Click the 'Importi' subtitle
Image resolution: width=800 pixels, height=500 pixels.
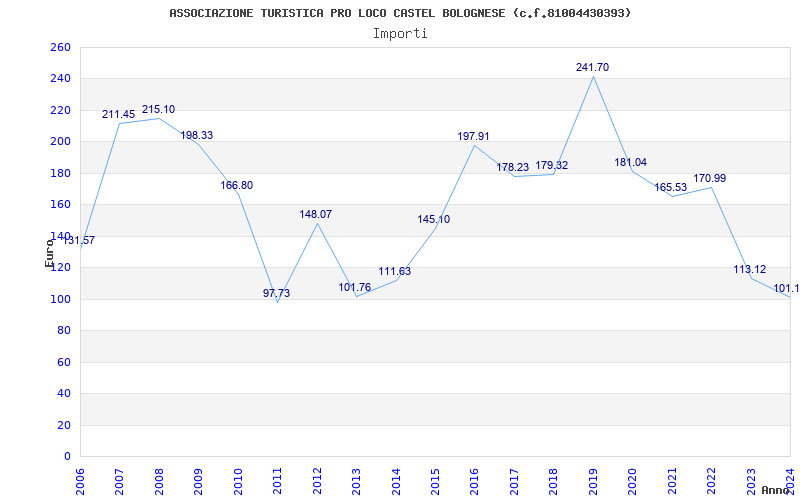400,34
